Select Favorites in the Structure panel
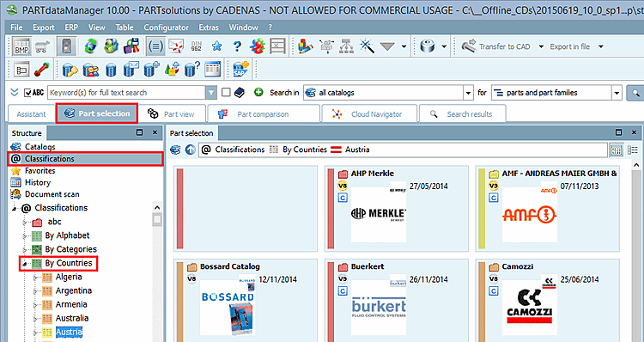 pyautogui.click(x=39, y=171)
